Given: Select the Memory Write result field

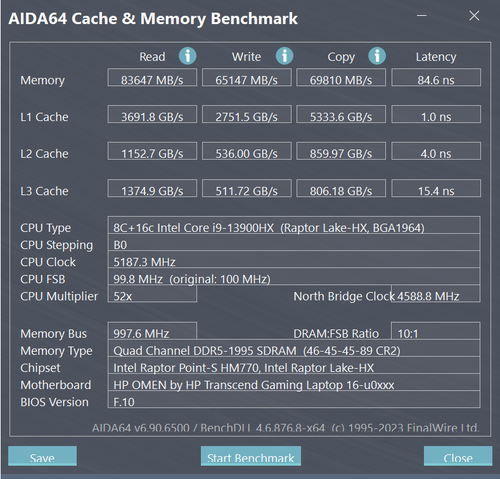Looking at the screenshot, I should point(247,77).
